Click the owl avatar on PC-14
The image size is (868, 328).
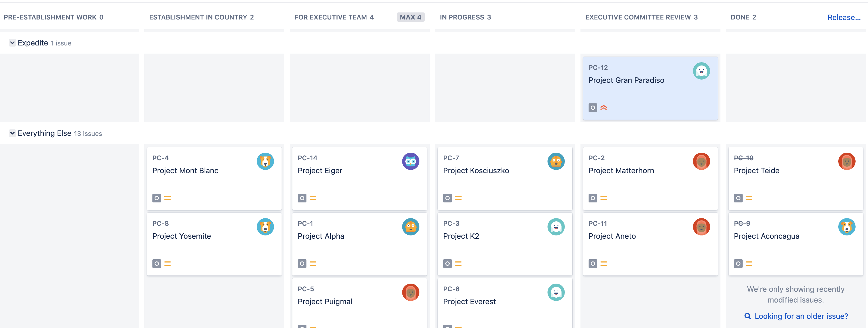[x=411, y=161]
